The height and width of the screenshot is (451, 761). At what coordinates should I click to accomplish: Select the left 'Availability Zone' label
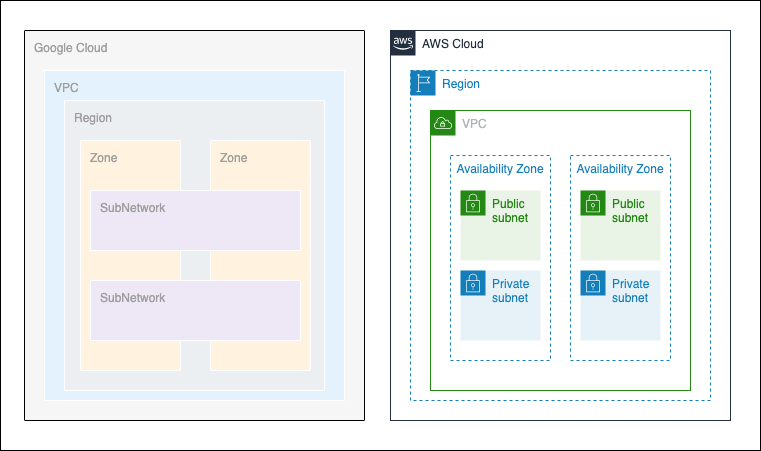(500, 169)
